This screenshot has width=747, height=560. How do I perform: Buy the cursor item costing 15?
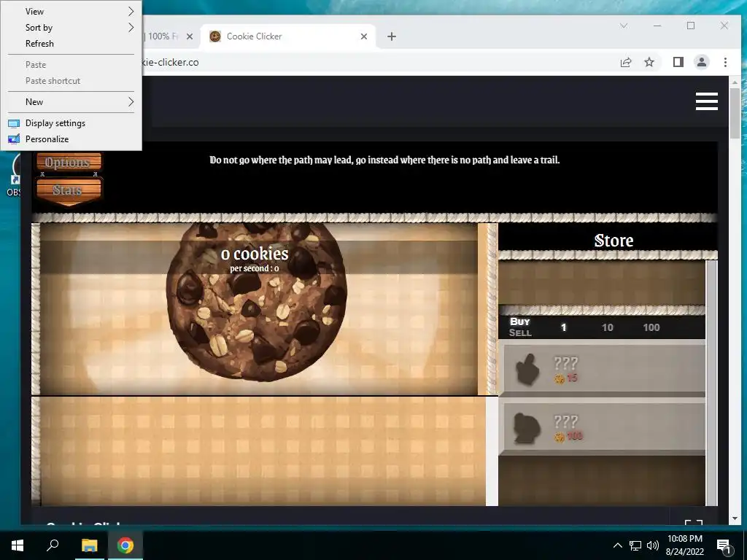coord(602,370)
